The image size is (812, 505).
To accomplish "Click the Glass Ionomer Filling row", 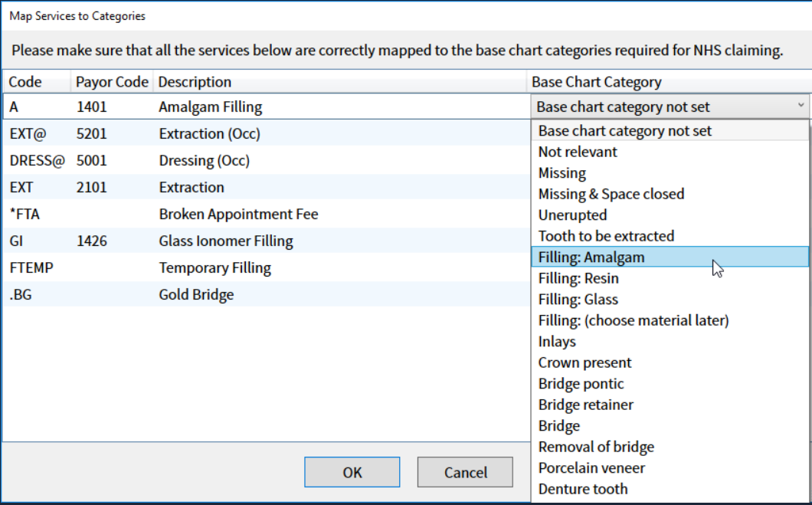I will pyautogui.click(x=226, y=241).
